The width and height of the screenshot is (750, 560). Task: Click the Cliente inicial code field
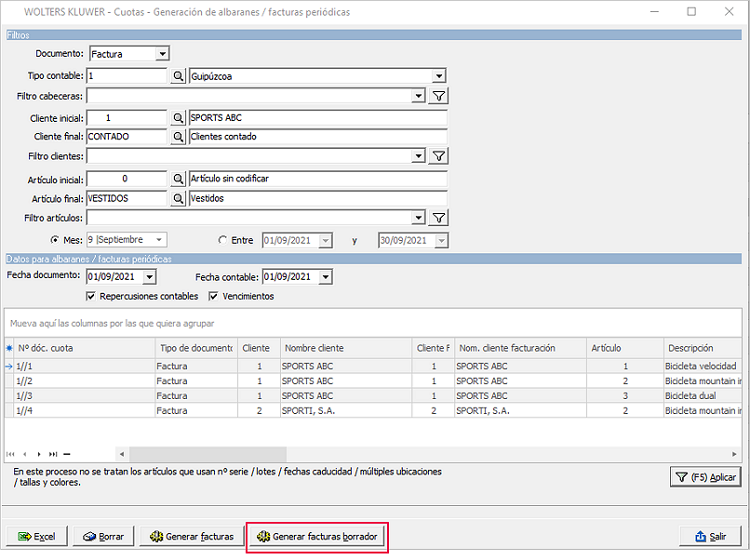[x=127, y=118]
